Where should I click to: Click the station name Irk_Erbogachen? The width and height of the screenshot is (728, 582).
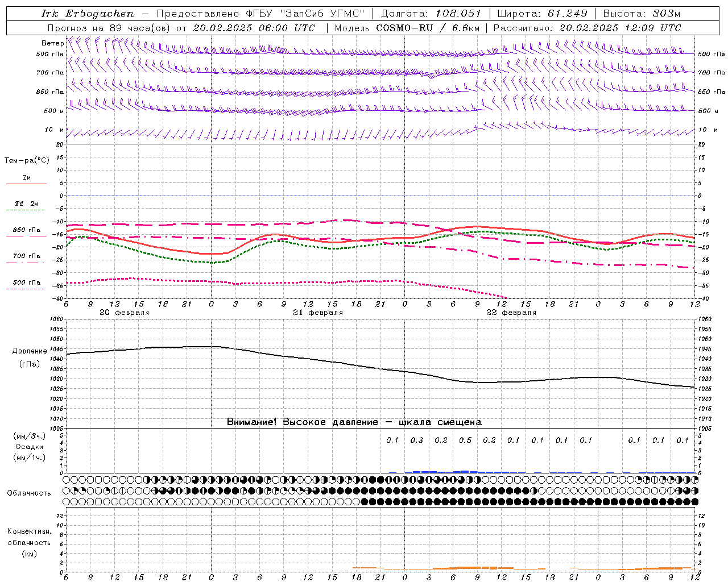click(88, 14)
